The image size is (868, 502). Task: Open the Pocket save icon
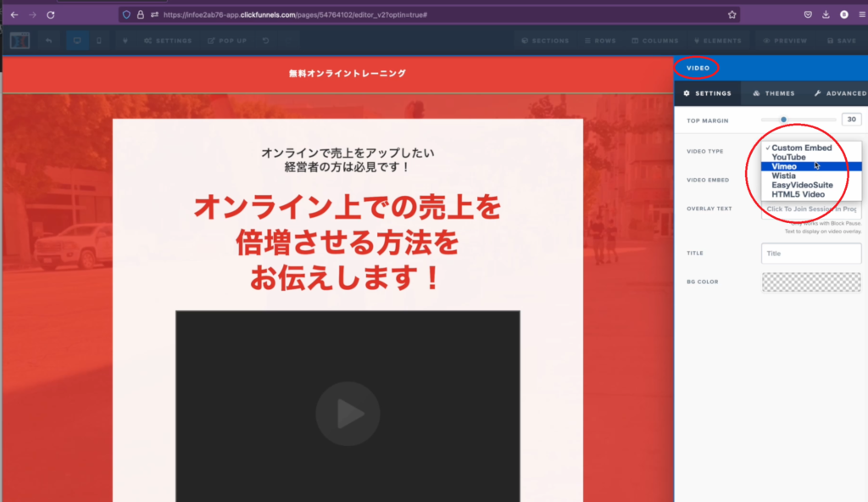coord(808,15)
